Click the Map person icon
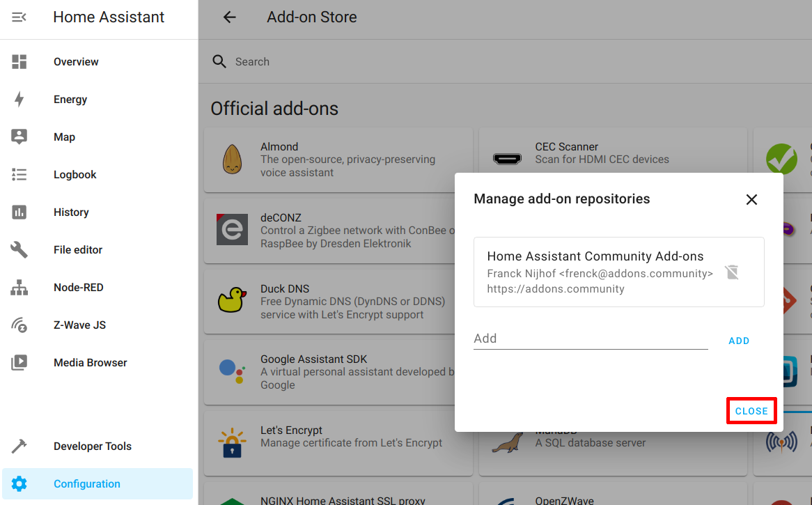Viewport: 812px width, 505px height. pyautogui.click(x=19, y=137)
